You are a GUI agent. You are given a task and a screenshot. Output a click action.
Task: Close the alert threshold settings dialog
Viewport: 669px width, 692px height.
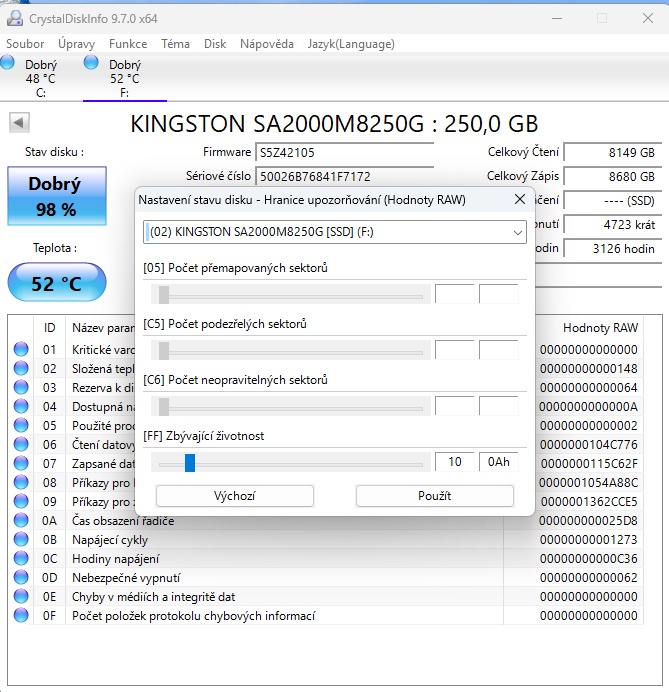(x=520, y=199)
